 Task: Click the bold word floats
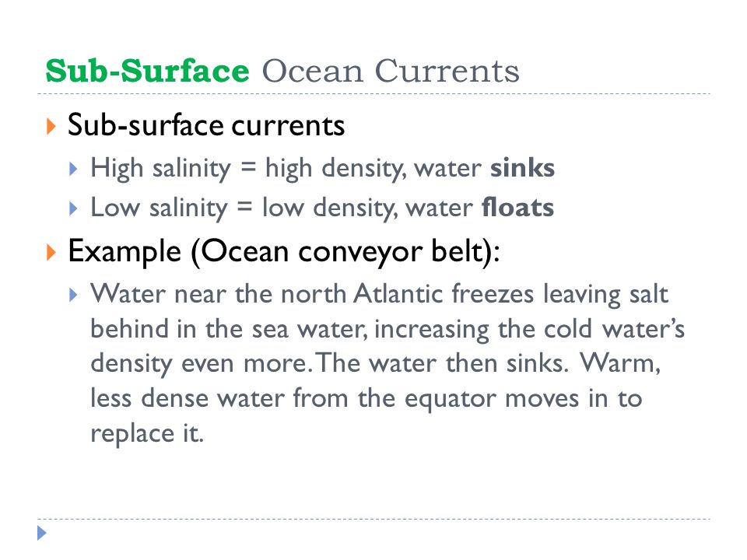pyautogui.click(x=518, y=208)
